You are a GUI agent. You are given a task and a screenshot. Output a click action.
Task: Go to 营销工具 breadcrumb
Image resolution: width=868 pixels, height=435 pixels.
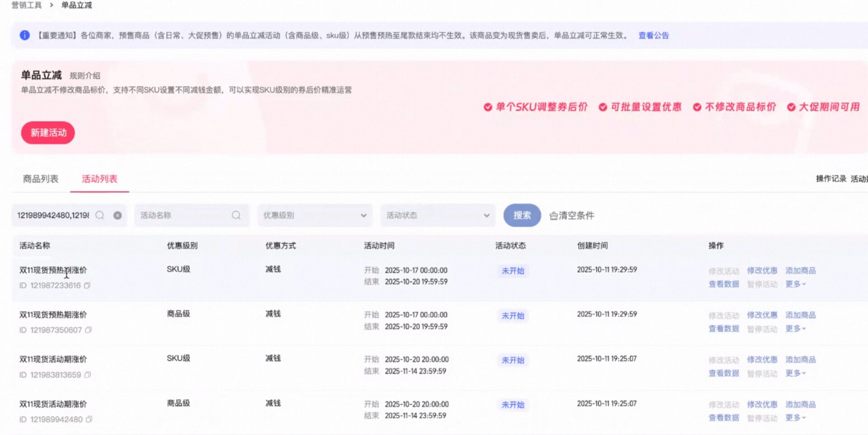click(27, 5)
